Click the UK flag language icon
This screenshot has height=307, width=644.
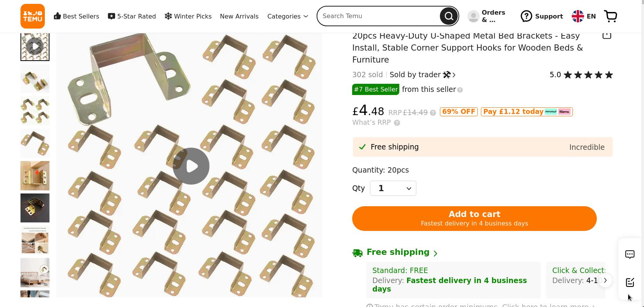coord(578,16)
